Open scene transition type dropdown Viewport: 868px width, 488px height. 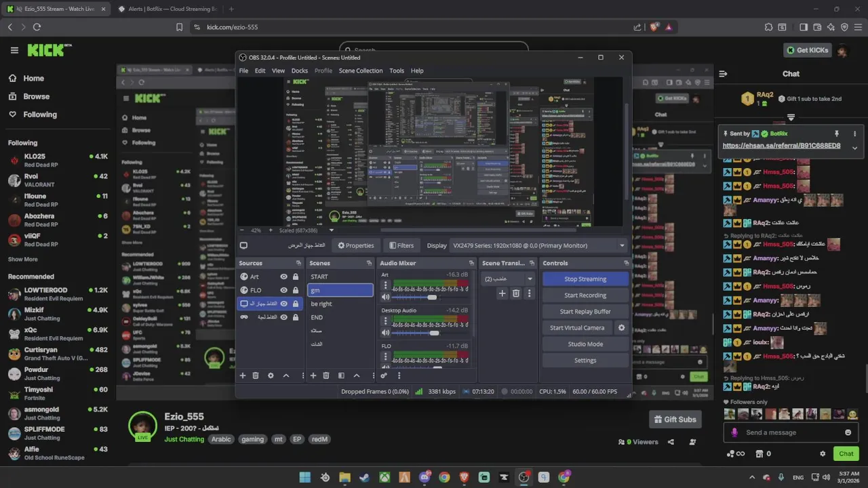tap(509, 279)
